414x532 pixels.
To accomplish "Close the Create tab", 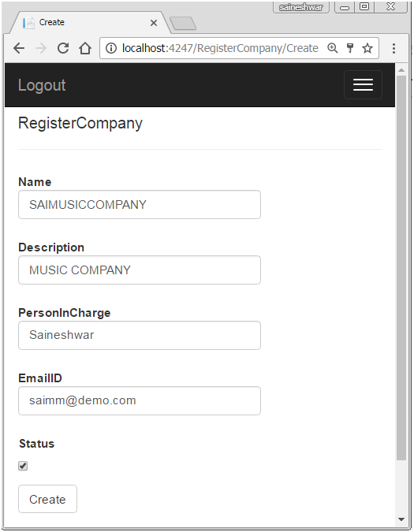I will click(154, 23).
